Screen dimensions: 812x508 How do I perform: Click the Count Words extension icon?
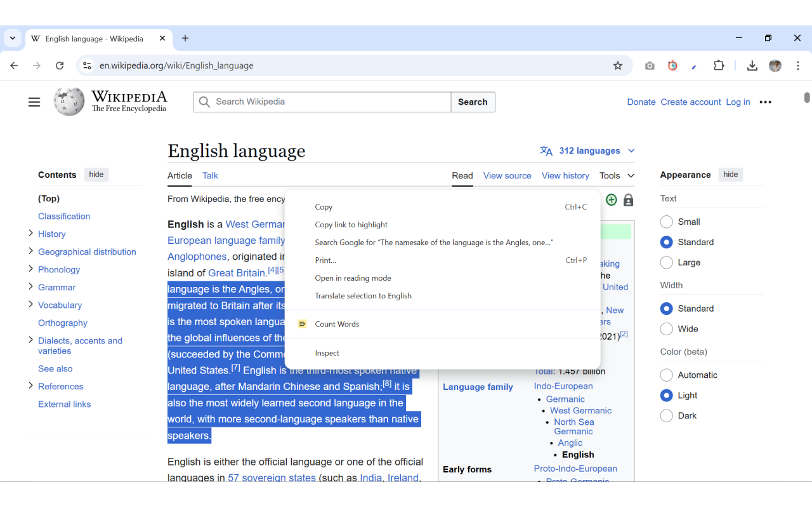(x=303, y=324)
